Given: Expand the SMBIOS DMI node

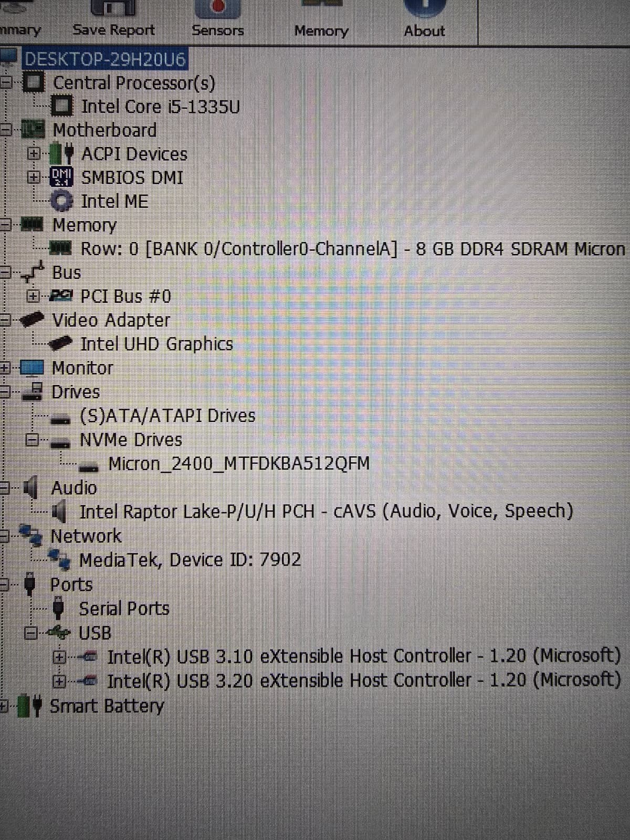Looking at the screenshot, I should click(34, 177).
